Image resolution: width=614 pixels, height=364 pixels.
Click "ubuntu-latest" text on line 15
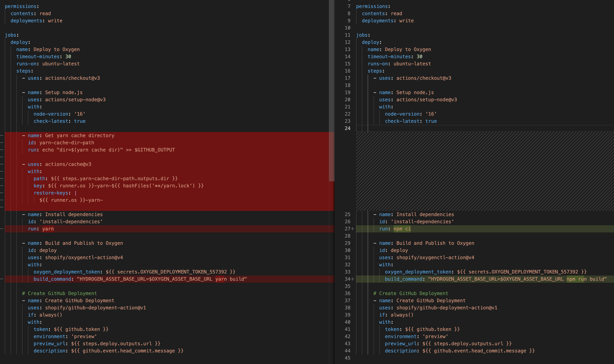412,64
